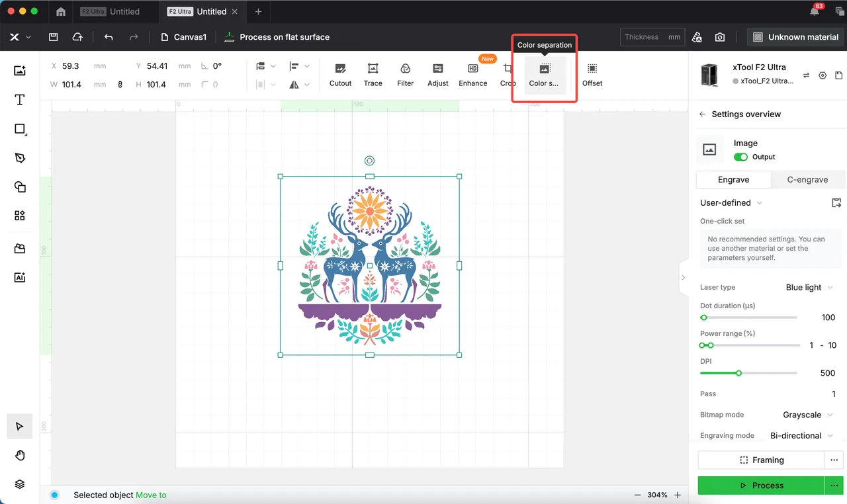Go back from Settings overview
The height and width of the screenshot is (504, 847).
702,114
